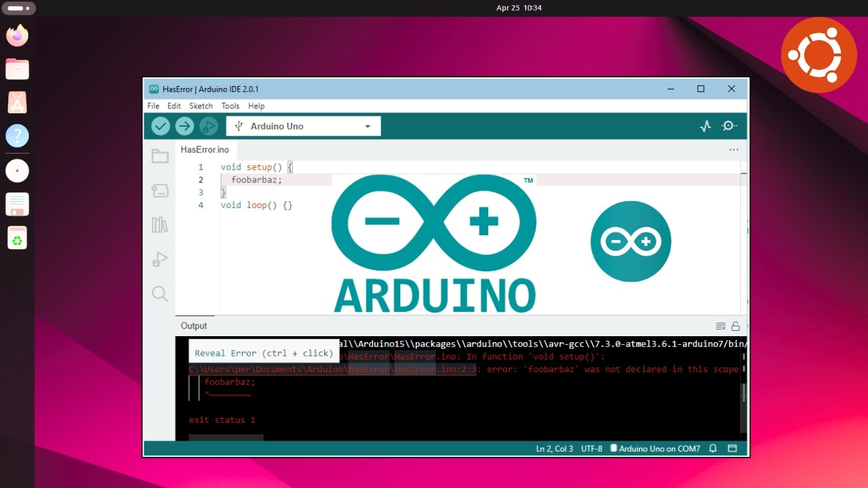This screenshot has height=488, width=868.
Task: Click error path HasError.ino:2:3 link
Action: pyautogui.click(x=332, y=369)
